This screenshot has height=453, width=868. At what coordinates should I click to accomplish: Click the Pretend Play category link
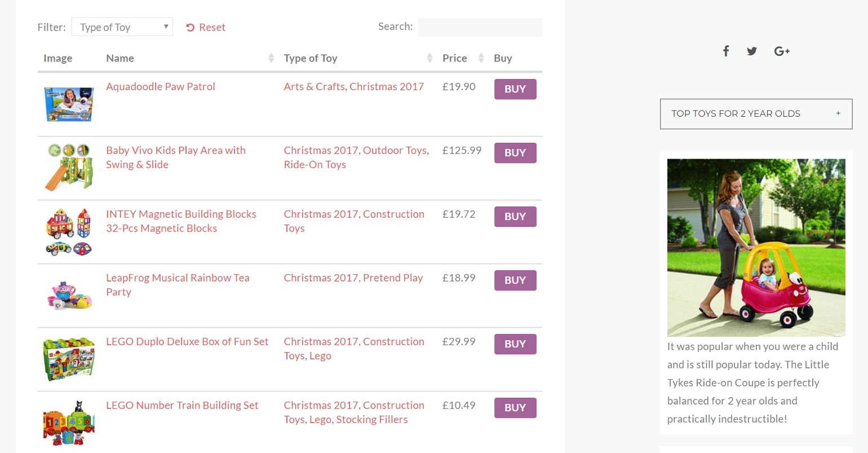click(392, 278)
